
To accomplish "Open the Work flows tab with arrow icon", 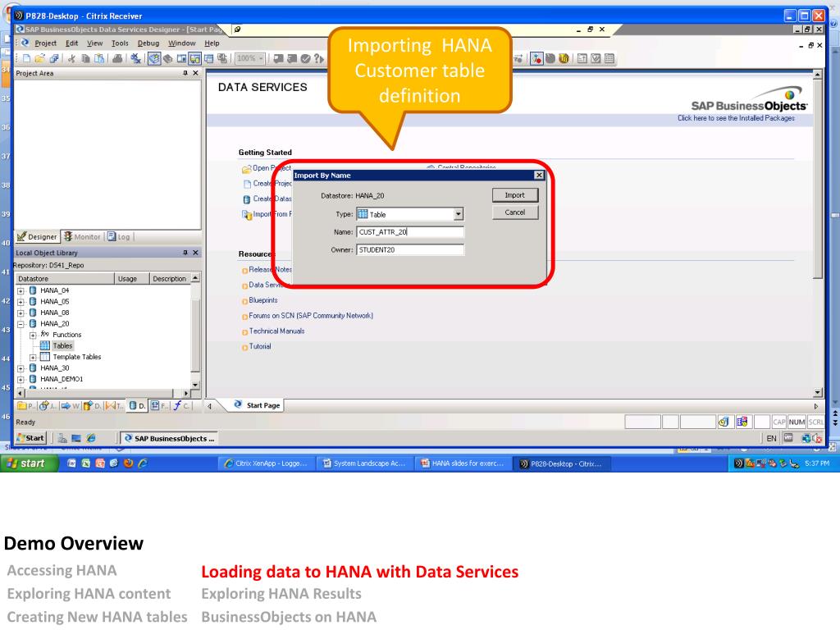I will 70,406.
